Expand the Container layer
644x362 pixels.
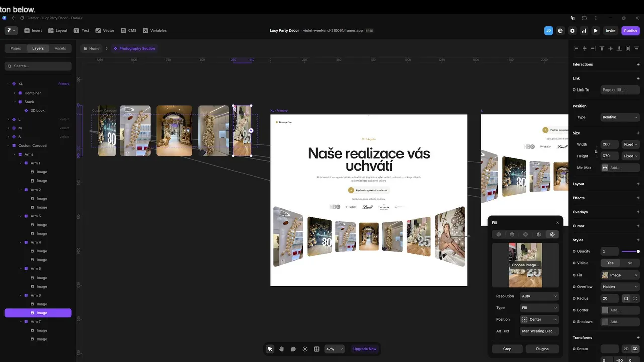click(x=15, y=93)
